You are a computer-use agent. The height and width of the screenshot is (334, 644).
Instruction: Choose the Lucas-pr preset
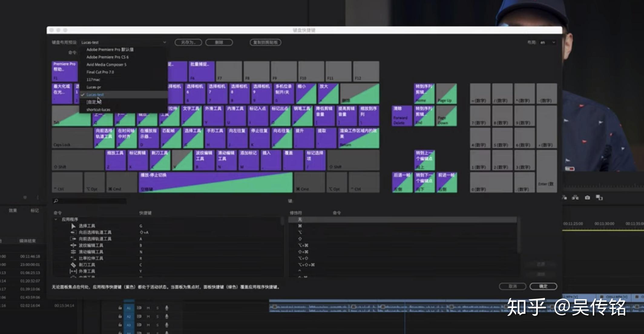[124, 87]
